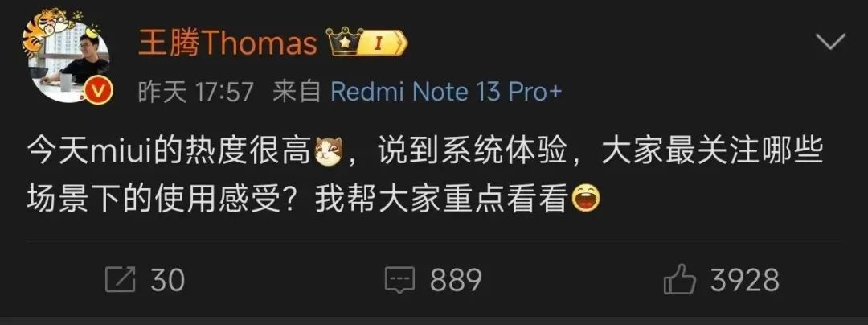Viewport: 868px width, 325px height.
Task: Open comments via speech bubble icon
Action: pos(399,280)
